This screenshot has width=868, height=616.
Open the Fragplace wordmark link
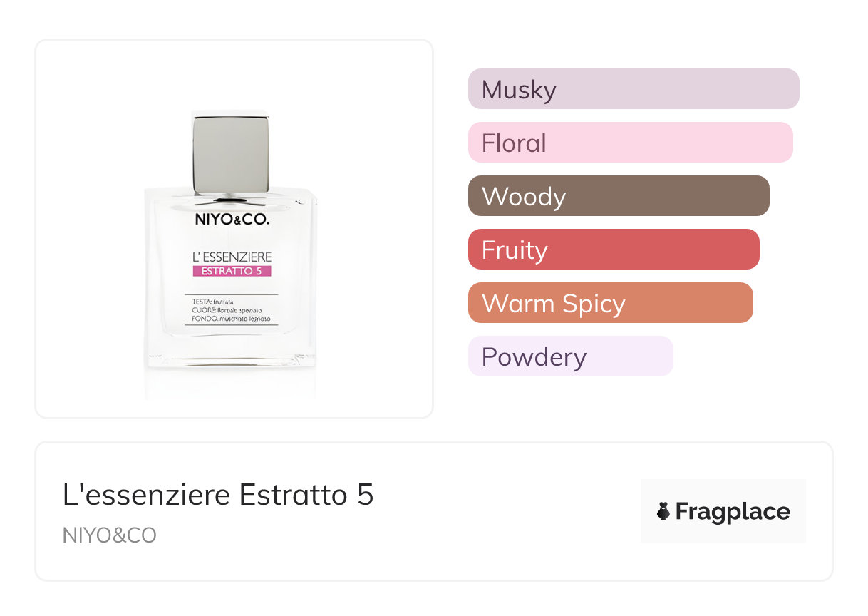click(733, 511)
